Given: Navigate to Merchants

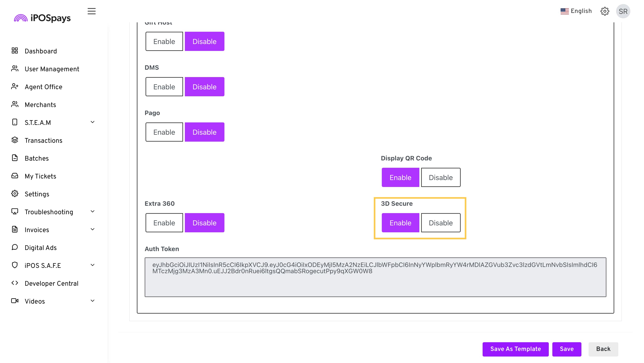Looking at the screenshot, I should [x=40, y=105].
